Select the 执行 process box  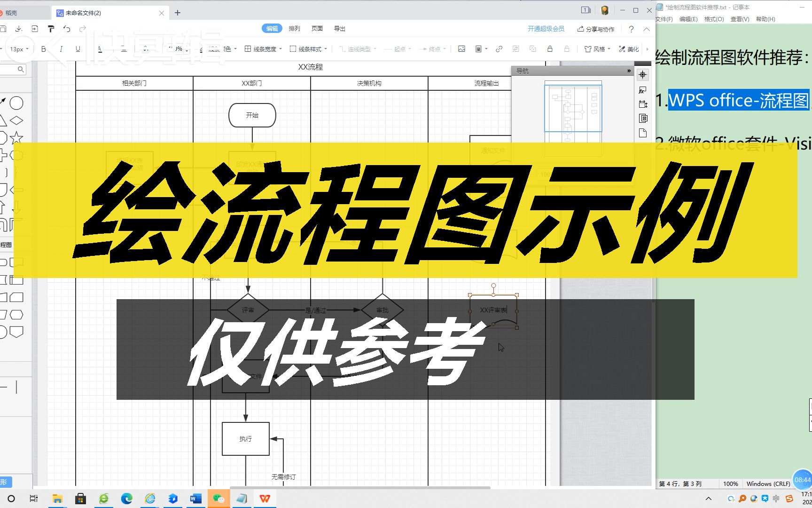pos(246,439)
